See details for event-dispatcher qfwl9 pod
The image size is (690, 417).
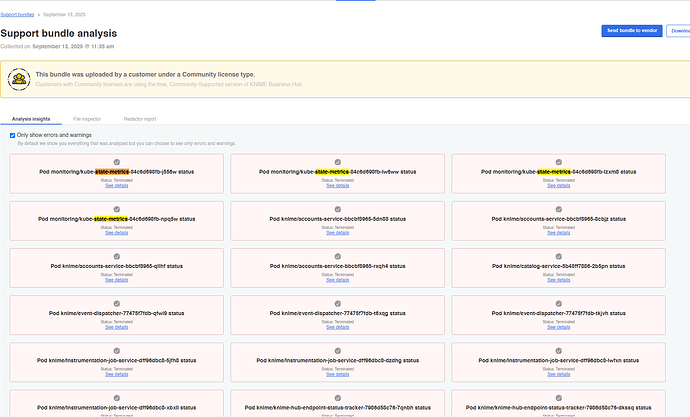click(x=117, y=327)
